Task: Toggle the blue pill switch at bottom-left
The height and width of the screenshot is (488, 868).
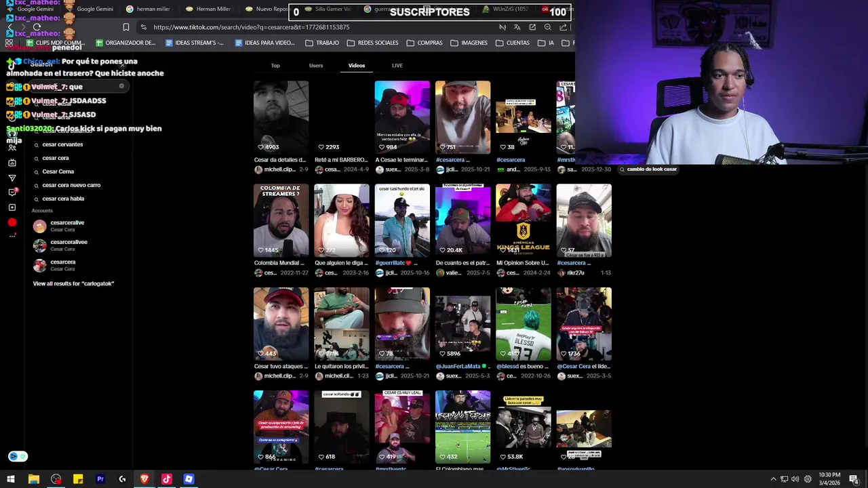Action: pyautogui.click(x=18, y=456)
